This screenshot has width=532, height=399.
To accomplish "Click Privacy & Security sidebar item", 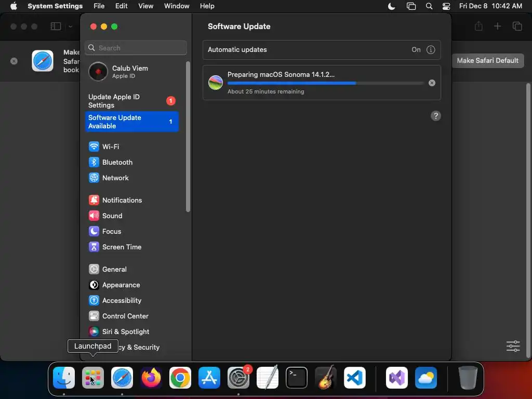I will [131, 348].
